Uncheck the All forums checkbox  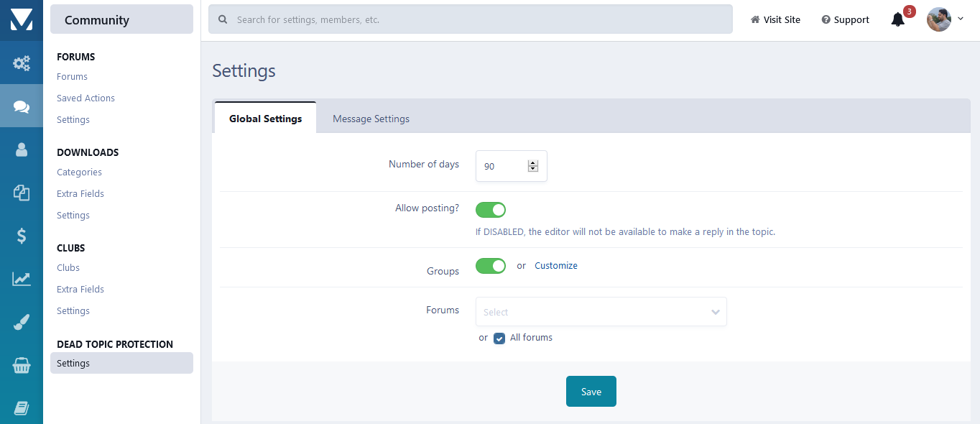tap(499, 338)
